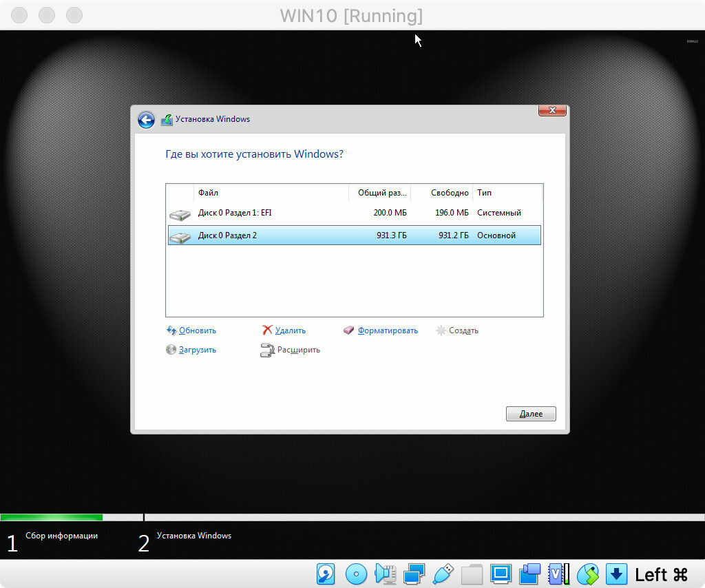The width and height of the screenshot is (705, 588).
Task: Click the drive icon of Раздел 2
Action: pyautogui.click(x=180, y=238)
